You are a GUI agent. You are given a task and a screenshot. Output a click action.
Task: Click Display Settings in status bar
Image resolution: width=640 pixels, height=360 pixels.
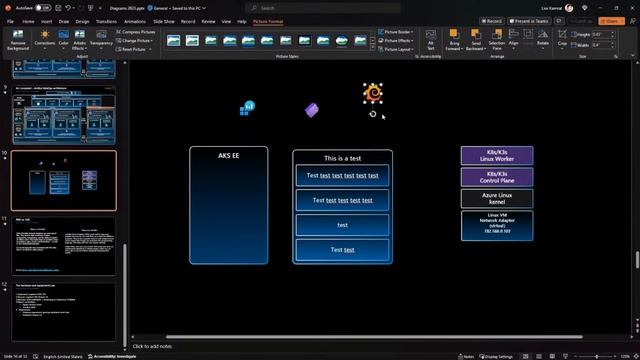point(496,356)
